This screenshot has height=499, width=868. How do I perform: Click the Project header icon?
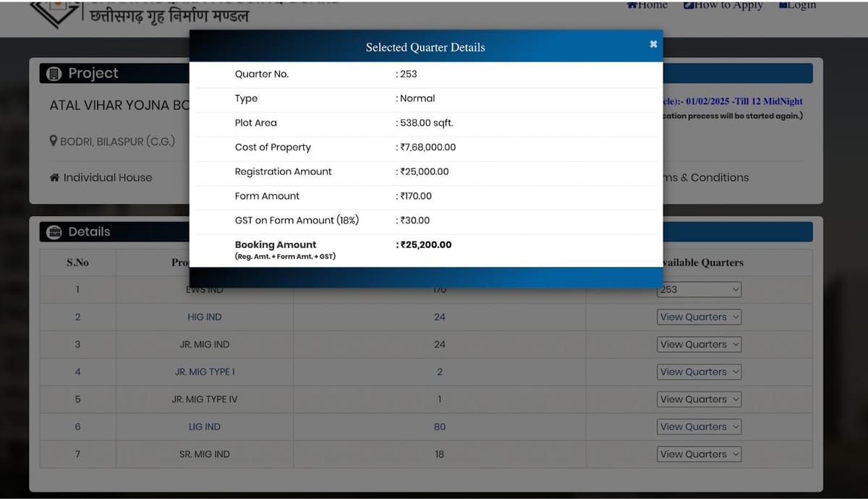(54, 73)
